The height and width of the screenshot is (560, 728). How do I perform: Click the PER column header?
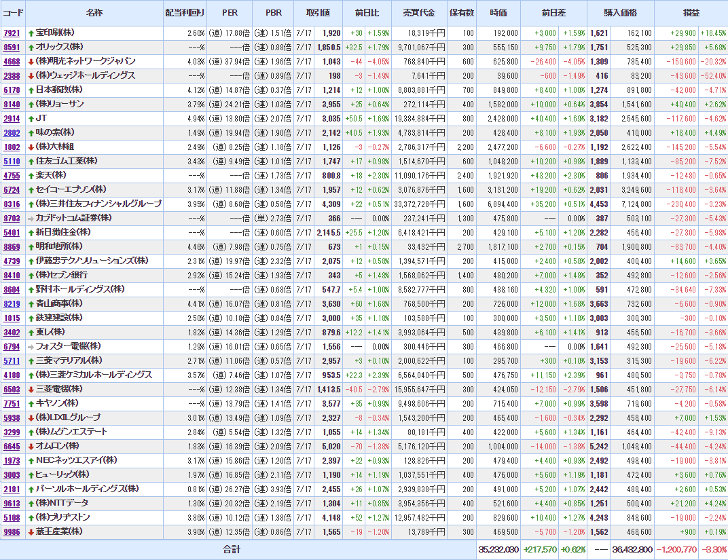pyautogui.click(x=230, y=13)
